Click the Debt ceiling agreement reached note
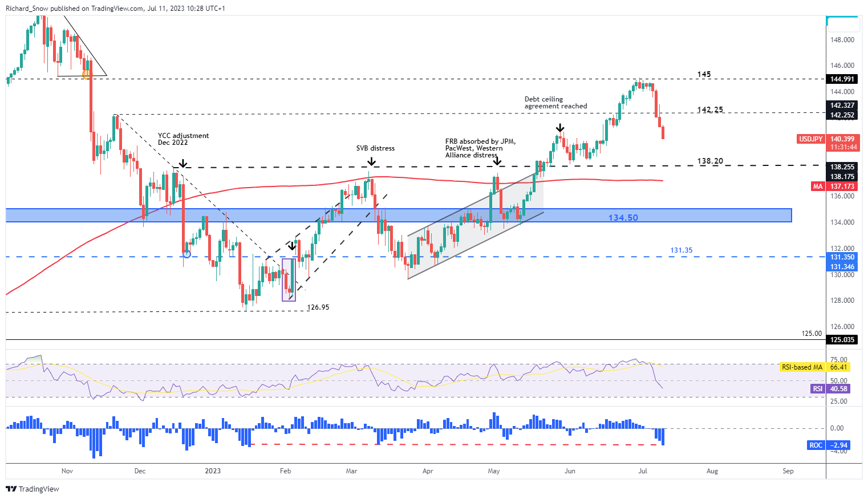Image resolution: width=868 pixels, height=499 pixels. [556, 103]
